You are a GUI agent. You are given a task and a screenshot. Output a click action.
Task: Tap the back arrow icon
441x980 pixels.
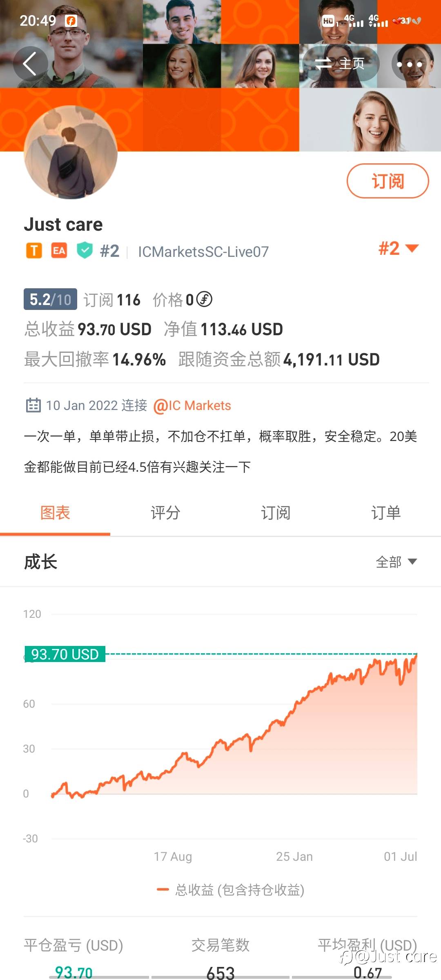[30, 64]
